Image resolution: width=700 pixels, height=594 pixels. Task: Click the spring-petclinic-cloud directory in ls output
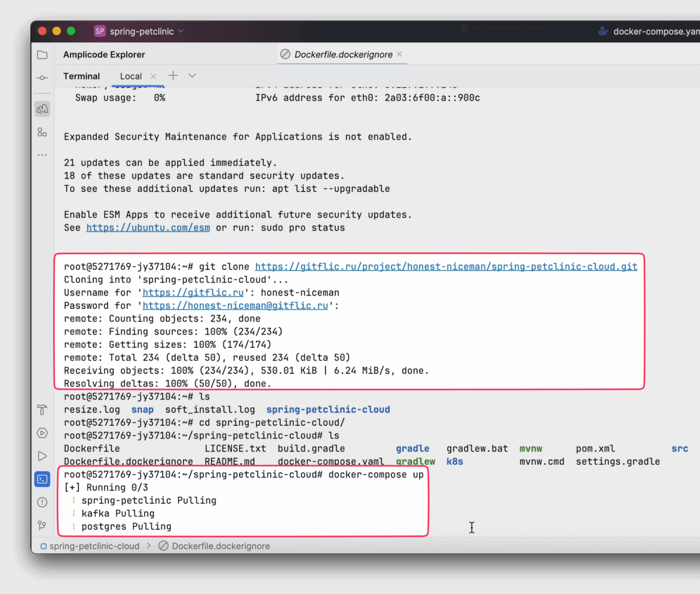click(328, 410)
